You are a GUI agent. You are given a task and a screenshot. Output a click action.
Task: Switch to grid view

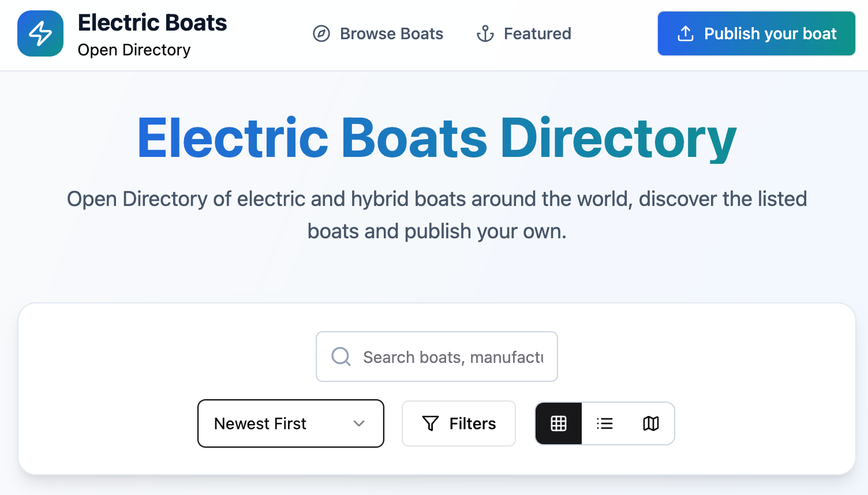pyautogui.click(x=559, y=423)
